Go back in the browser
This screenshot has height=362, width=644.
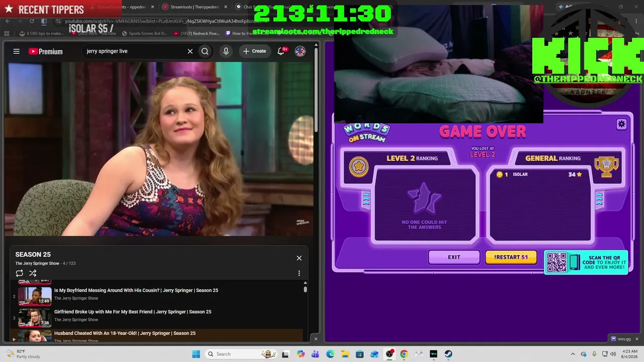pos(8,22)
